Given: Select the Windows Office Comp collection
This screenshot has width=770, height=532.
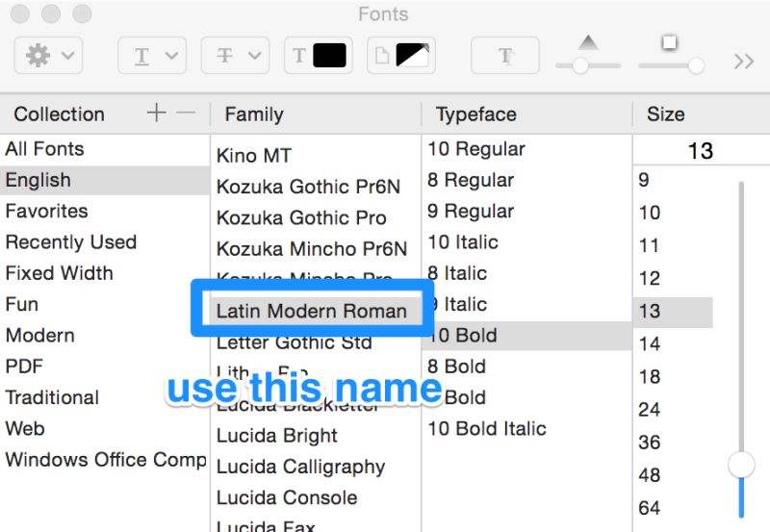Looking at the screenshot, I should [x=105, y=460].
